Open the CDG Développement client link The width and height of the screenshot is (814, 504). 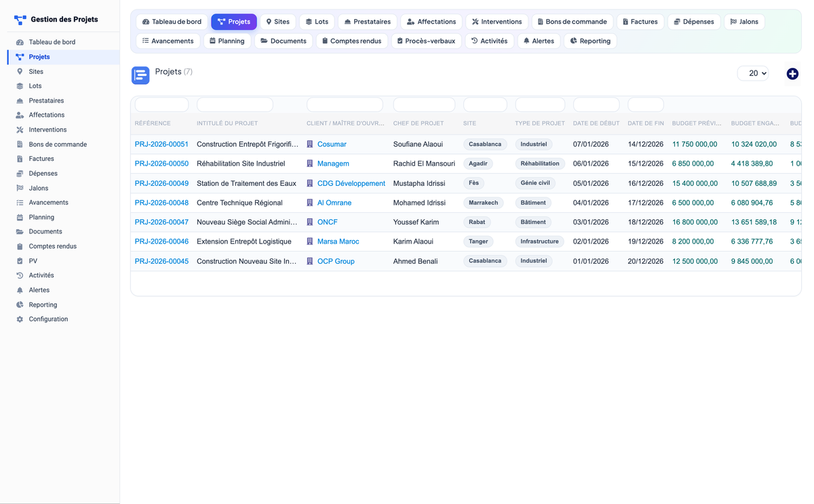coord(351,183)
